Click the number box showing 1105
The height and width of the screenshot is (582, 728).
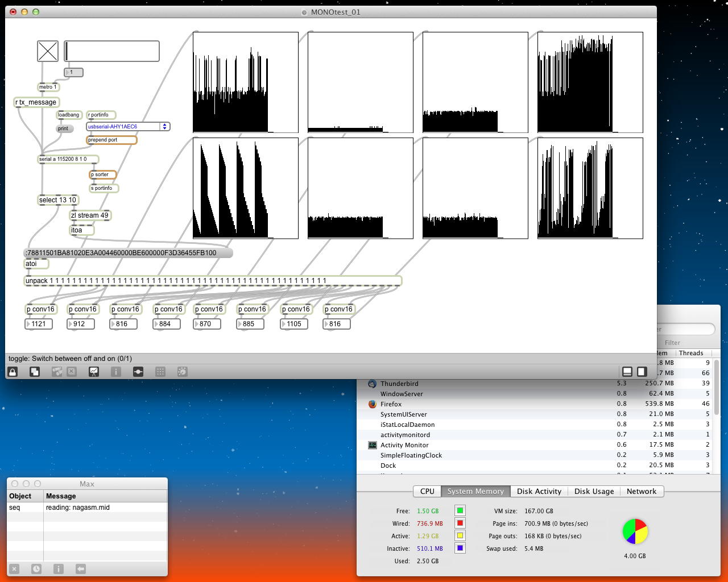coord(294,324)
